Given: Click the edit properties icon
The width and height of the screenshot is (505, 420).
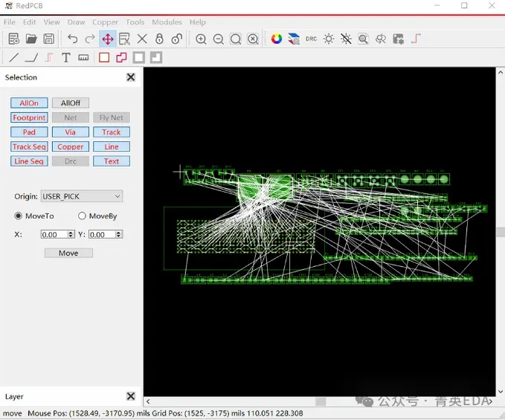Looking at the screenshot, I should (125, 39).
